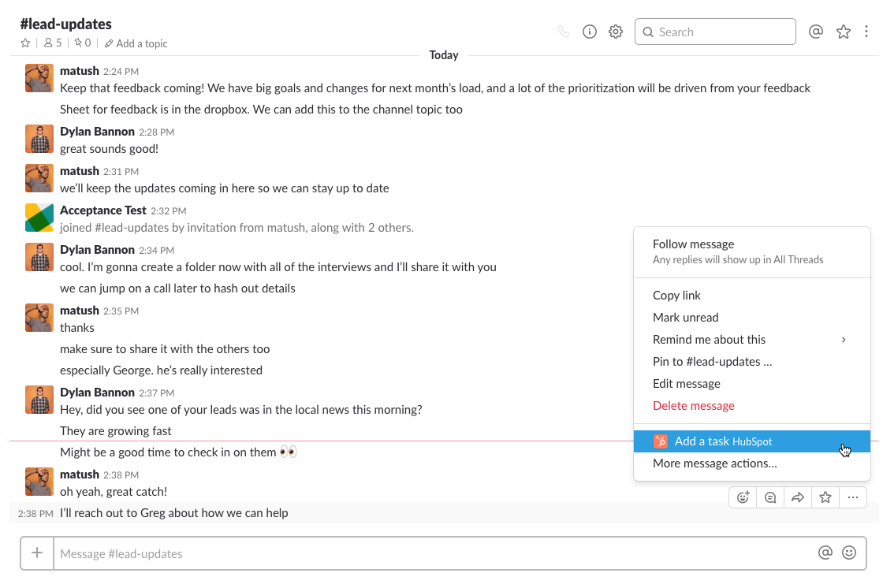
Task: Click Add a topic
Action: pos(136,43)
